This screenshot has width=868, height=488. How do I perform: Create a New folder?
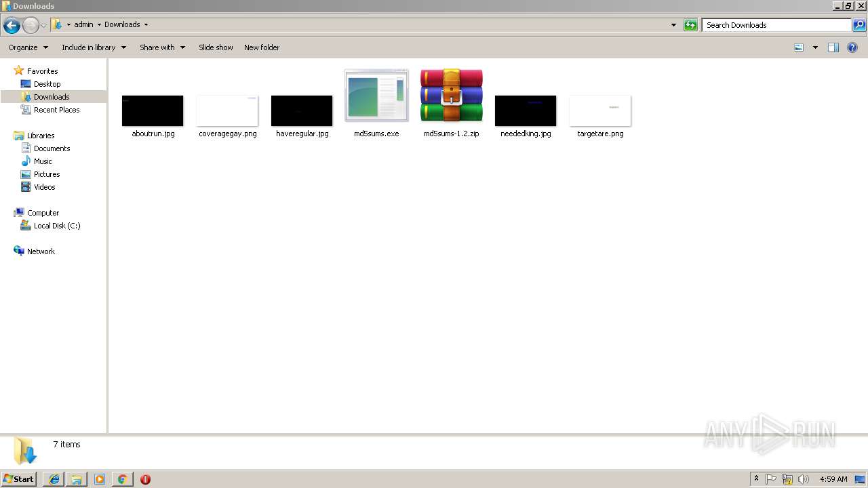click(262, 47)
